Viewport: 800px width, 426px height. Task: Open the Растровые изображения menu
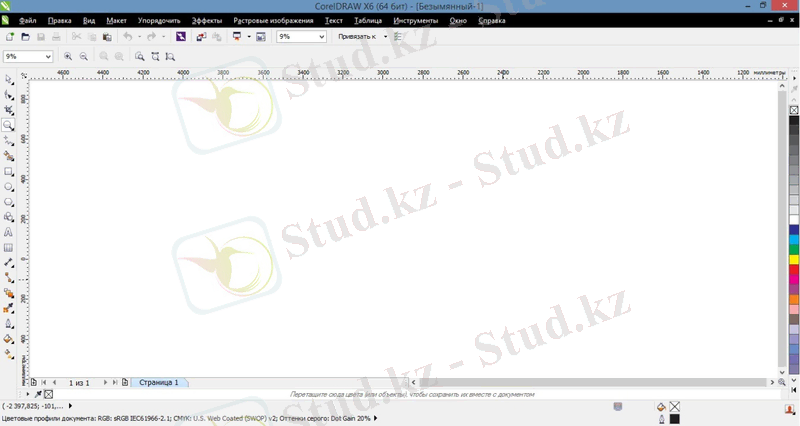pyautogui.click(x=273, y=21)
